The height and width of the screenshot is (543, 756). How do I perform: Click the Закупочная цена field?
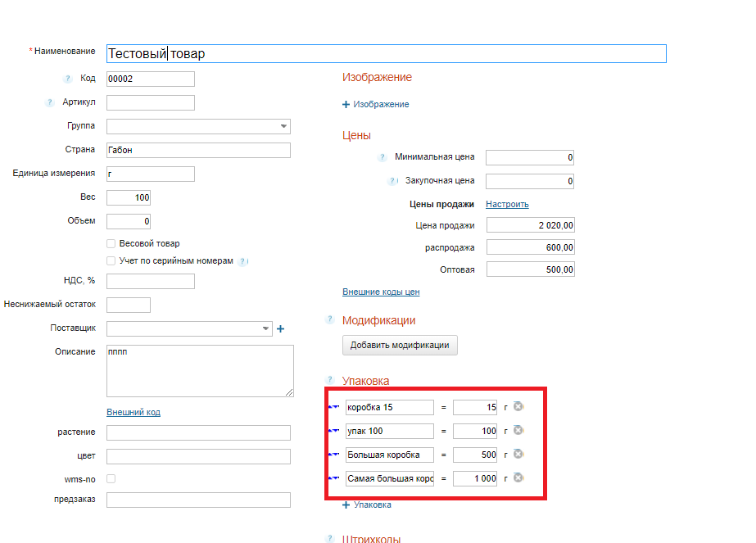(x=530, y=181)
